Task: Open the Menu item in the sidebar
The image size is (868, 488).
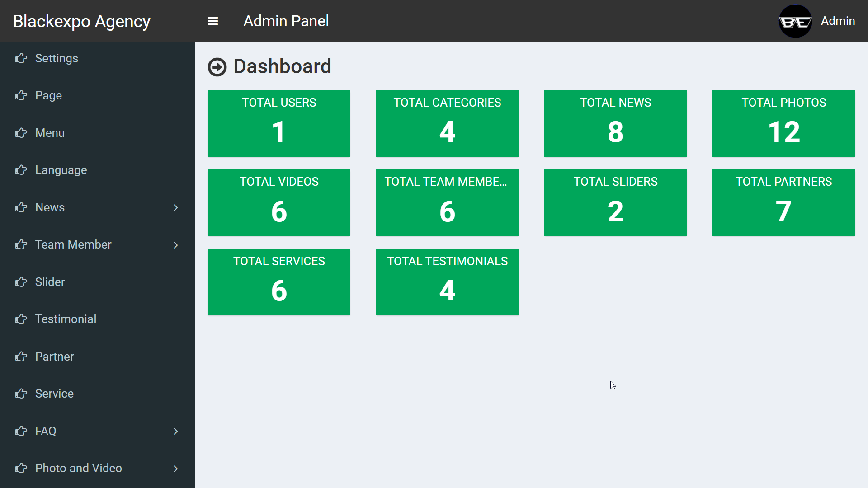Action: point(50,133)
